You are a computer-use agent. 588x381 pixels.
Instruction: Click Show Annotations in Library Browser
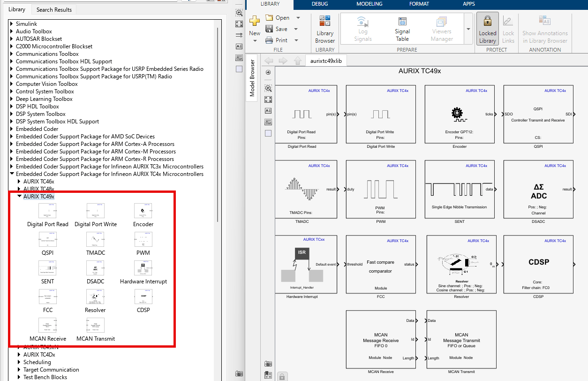pyautogui.click(x=545, y=29)
